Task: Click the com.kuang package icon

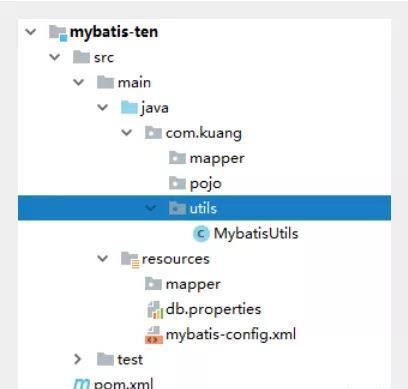Action: coord(153,133)
